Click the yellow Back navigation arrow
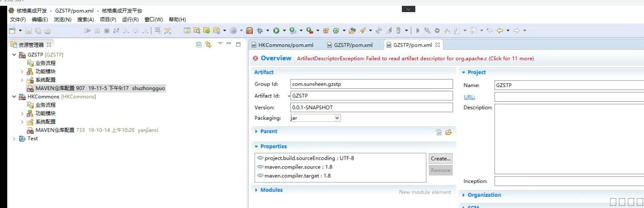 coord(500,31)
